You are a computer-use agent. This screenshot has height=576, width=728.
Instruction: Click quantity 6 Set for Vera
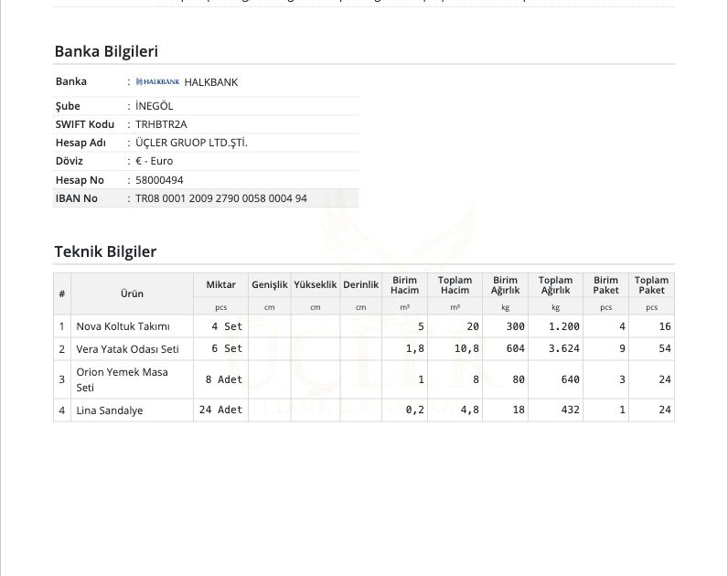tap(227, 348)
